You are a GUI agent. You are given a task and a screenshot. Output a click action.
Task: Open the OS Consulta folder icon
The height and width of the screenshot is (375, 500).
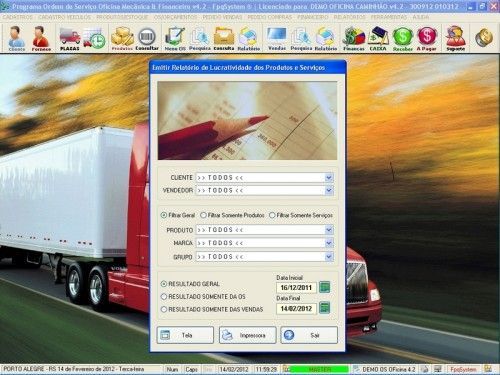(x=224, y=39)
